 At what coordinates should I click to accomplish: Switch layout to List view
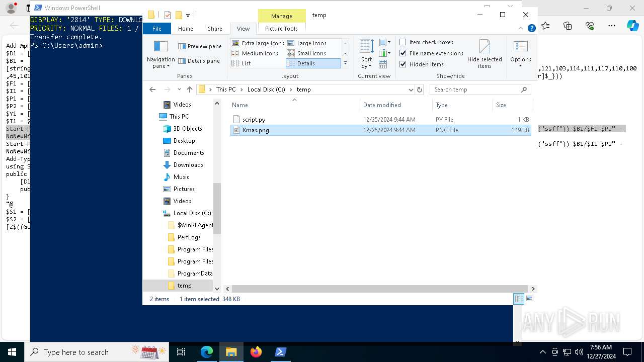[241, 63]
